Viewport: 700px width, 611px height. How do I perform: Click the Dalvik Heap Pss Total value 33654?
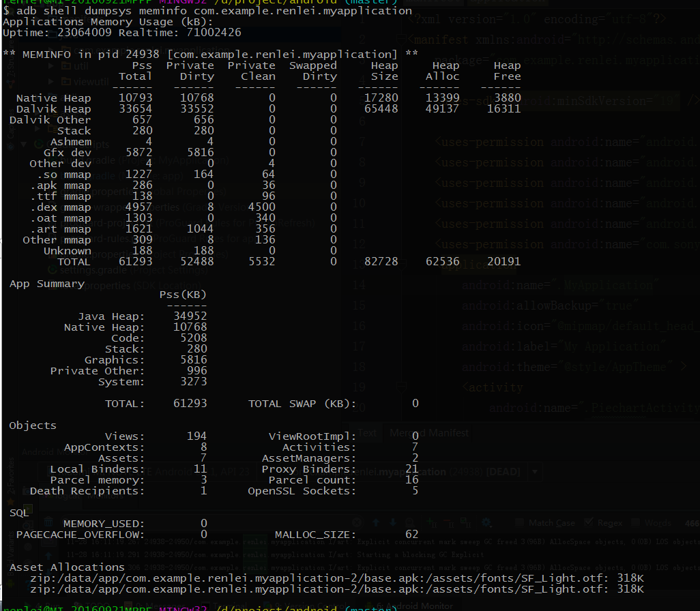pos(135,109)
